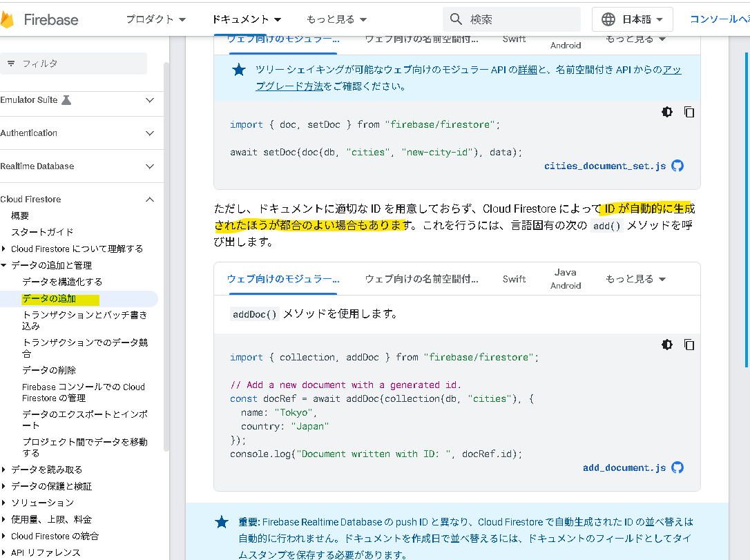This screenshot has width=750, height=560.
Task: Open cities_document_set.js file link
Action: [x=604, y=166]
